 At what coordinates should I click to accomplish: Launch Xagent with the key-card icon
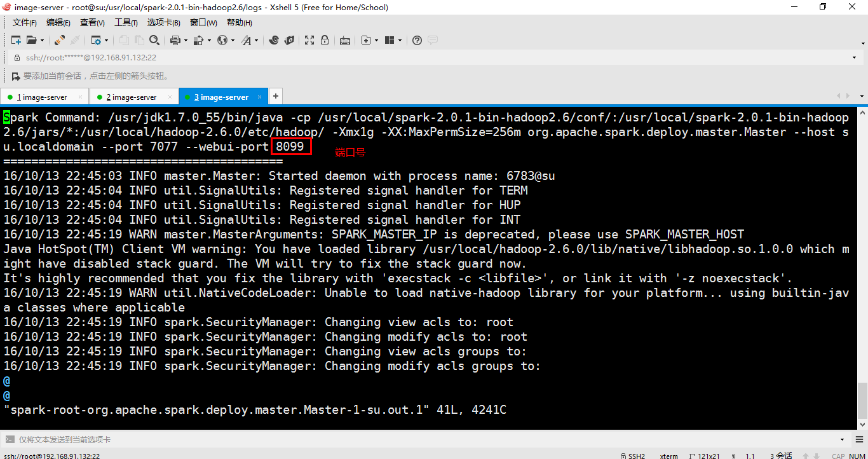(x=289, y=40)
